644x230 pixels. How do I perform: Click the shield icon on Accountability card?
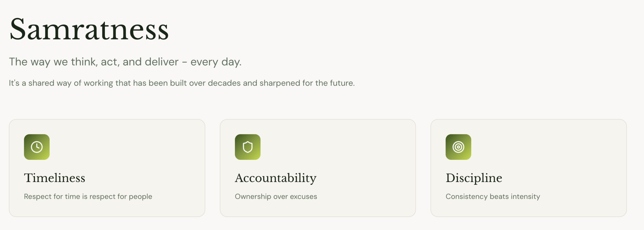point(248,147)
